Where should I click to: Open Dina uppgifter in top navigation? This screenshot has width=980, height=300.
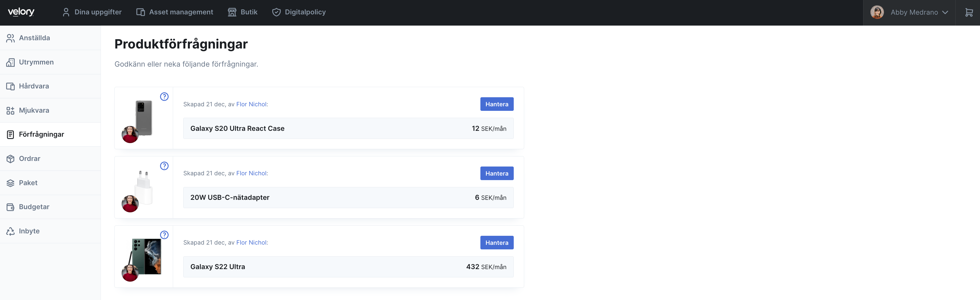click(x=92, y=12)
